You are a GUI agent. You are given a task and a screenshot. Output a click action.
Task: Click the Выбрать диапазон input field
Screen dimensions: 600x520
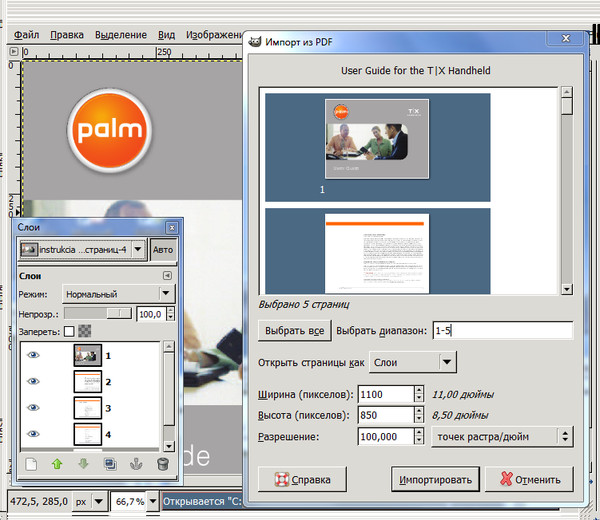(x=503, y=330)
